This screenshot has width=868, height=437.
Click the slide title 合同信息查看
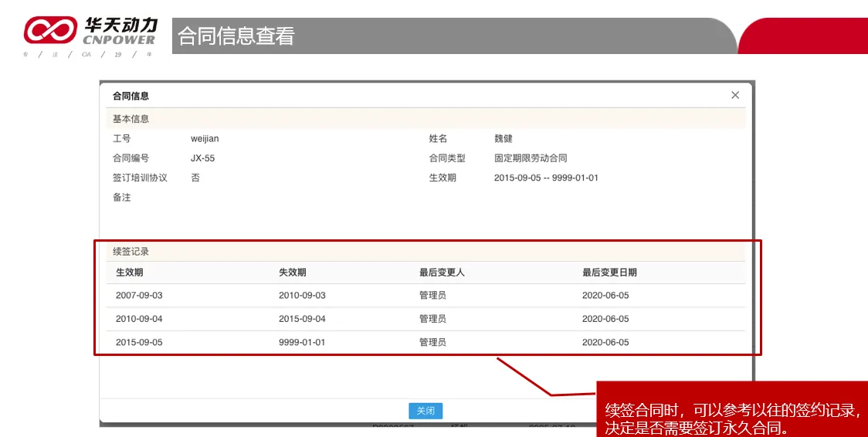236,36
